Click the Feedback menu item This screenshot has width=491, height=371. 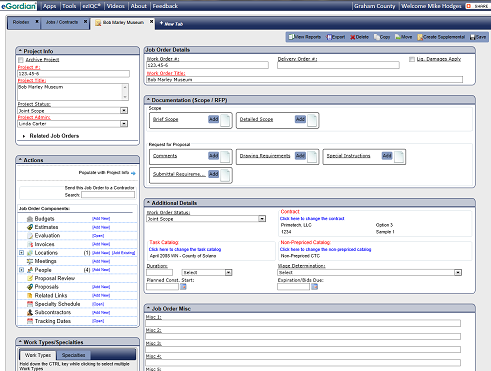pyautogui.click(x=165, y=6)
